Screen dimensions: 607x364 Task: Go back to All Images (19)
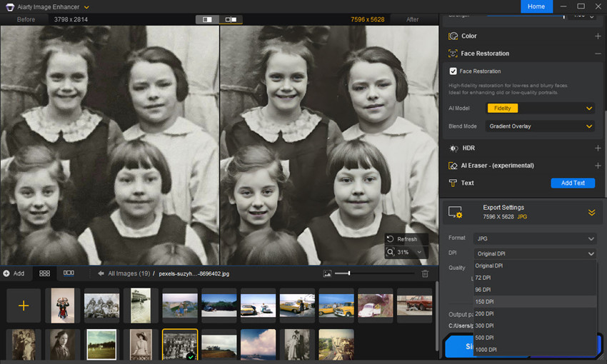pyautogui.click(x=129, y=273)
